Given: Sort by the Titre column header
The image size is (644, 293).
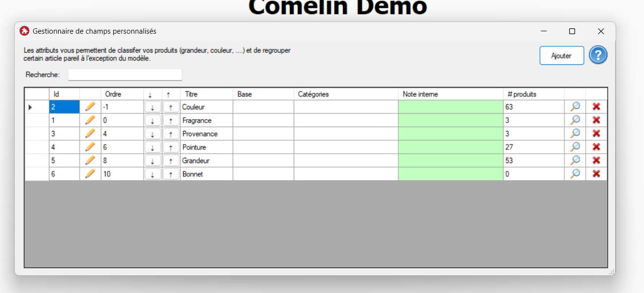Looking at the screenshot, I should click(x=206, y=94).
